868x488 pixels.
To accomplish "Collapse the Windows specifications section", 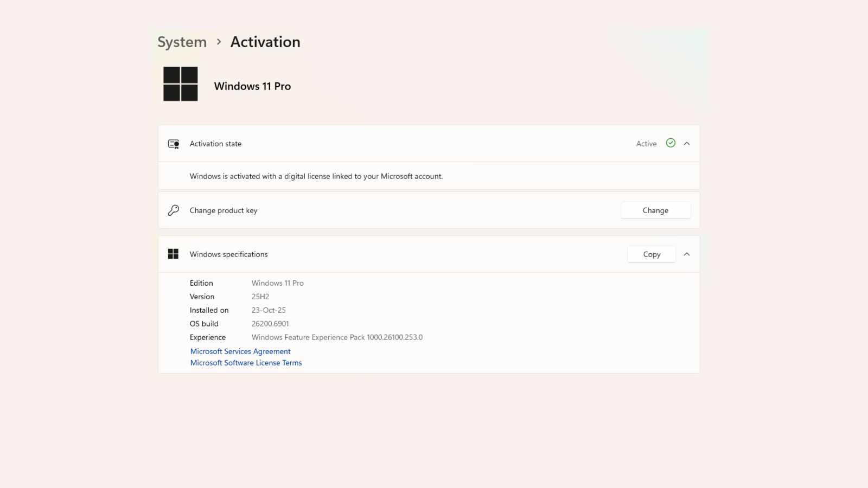I will 687,254.
